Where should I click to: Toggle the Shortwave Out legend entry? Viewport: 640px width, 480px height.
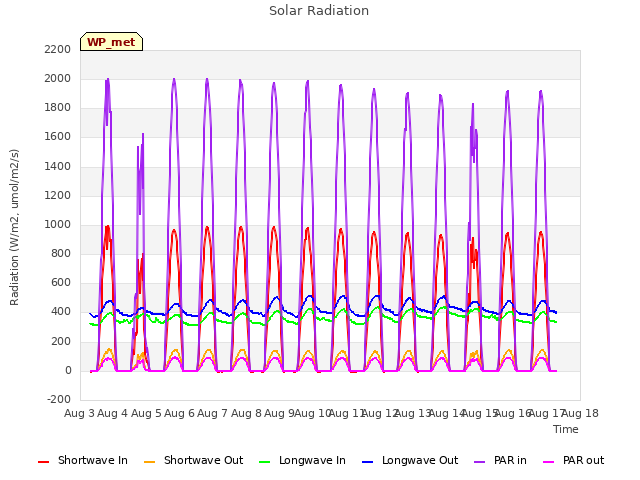[193, 460]
